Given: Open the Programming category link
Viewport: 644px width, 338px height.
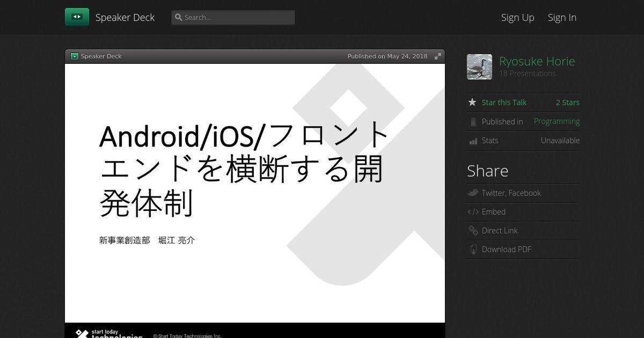Looking at the screenshot, I should point(557,121).
